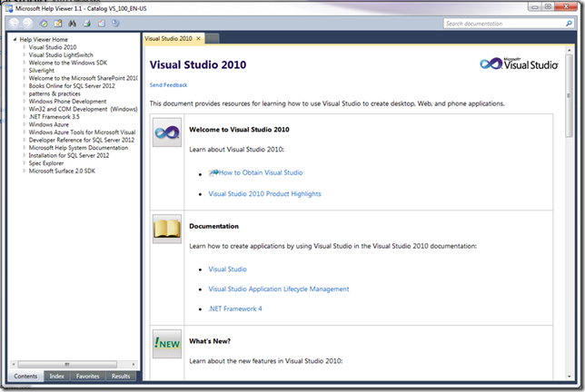Open Visual Studio 2010 Product Highlights link

tap(264, 194)
